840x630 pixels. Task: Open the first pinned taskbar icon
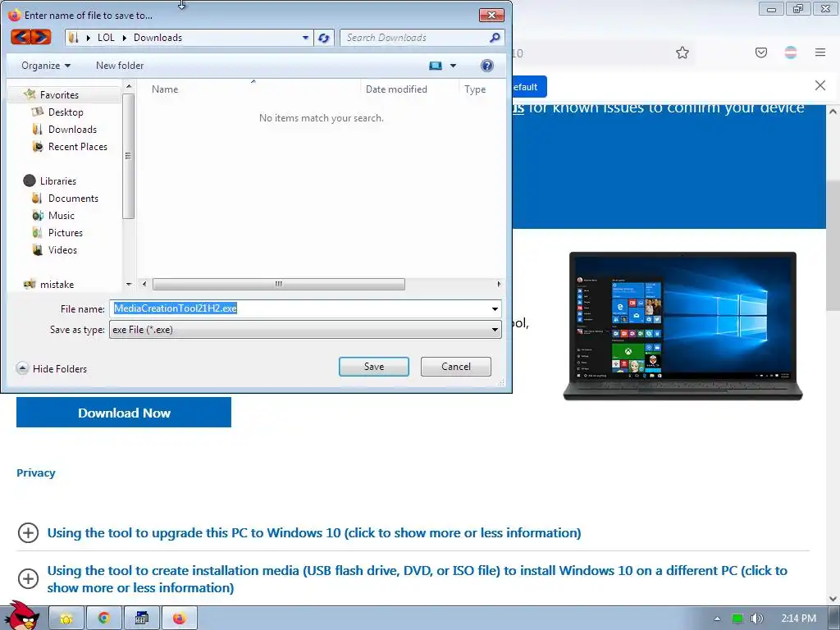point(66,619)
